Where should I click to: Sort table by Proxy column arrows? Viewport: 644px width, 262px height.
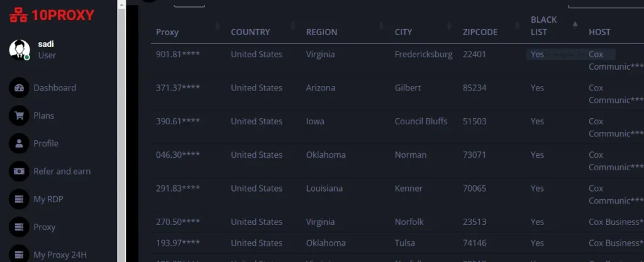click(218, 26)
